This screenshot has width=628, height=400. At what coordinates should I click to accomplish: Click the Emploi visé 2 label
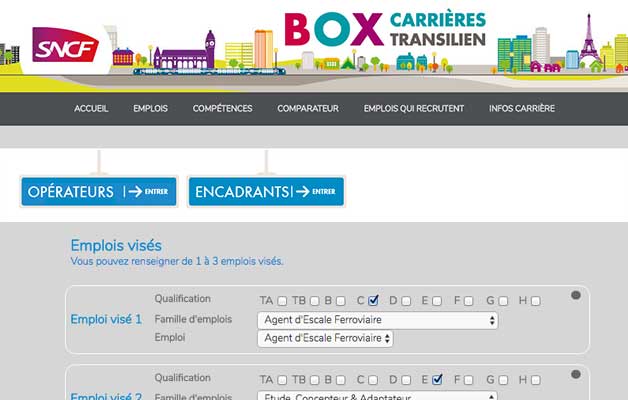point(106,396)
